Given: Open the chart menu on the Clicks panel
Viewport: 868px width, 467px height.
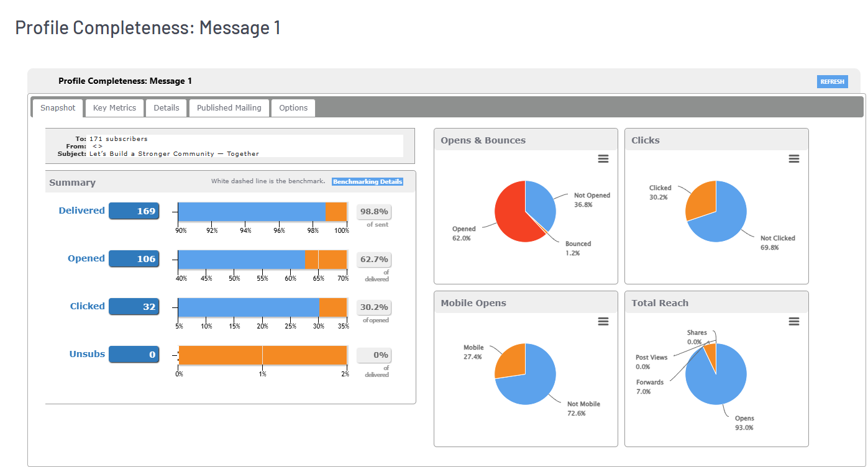Looking at the screenshot, I should point(793,159).
